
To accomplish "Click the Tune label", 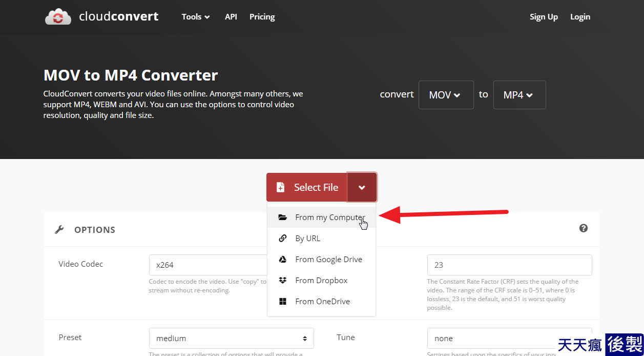I will coord(346,338).
